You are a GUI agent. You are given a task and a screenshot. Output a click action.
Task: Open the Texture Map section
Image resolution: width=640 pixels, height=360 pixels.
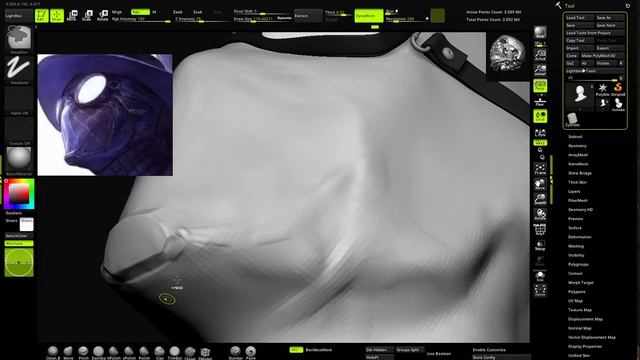point(580,310)
